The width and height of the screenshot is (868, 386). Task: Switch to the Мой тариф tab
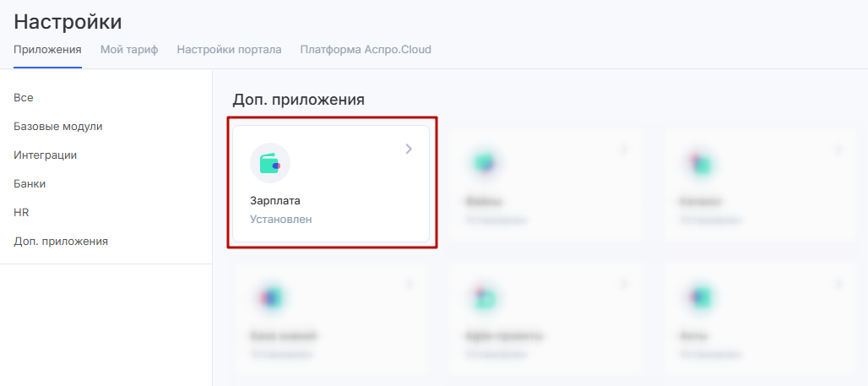coord(129,49)
